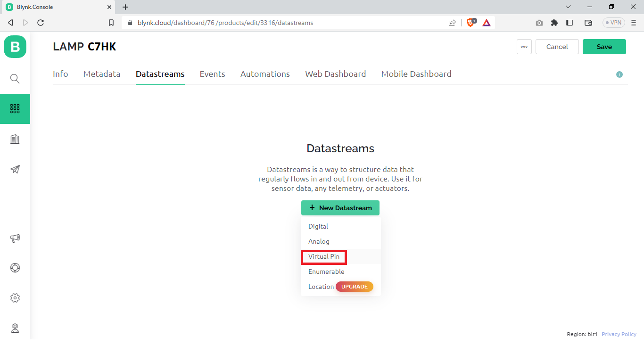Switch to the Info tab
This screenshot has height=362, width=644.
60,74
